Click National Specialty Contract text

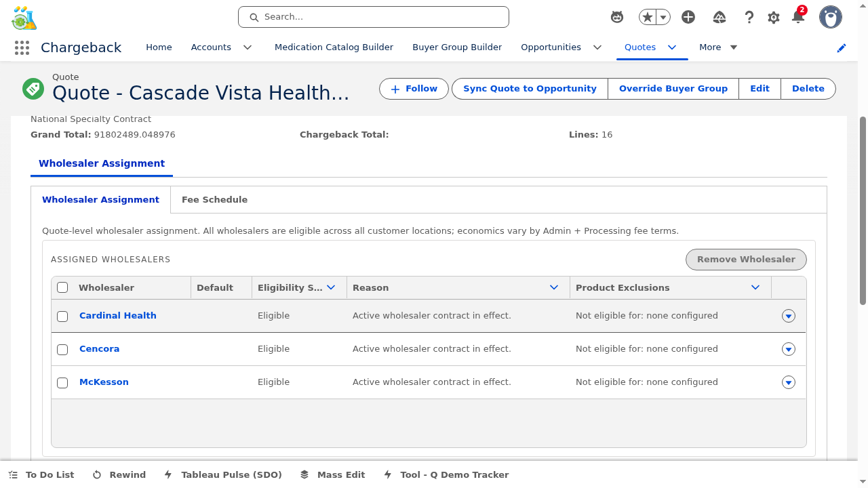pos(91,119)
